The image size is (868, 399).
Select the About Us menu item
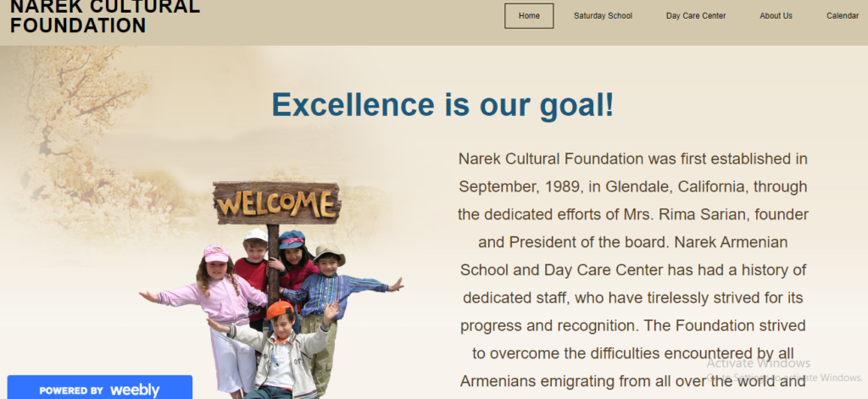tap(776, 16)
